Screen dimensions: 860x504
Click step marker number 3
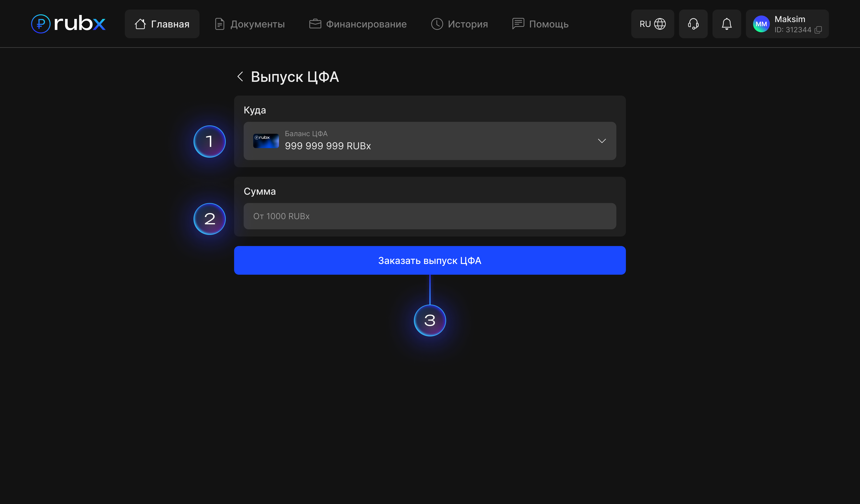tap(430, 320)
